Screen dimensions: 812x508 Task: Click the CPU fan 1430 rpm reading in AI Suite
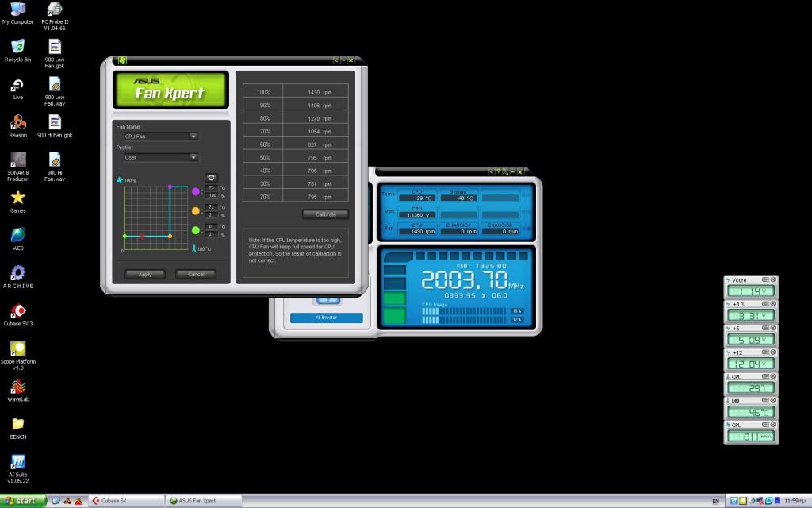pos(417,231)
